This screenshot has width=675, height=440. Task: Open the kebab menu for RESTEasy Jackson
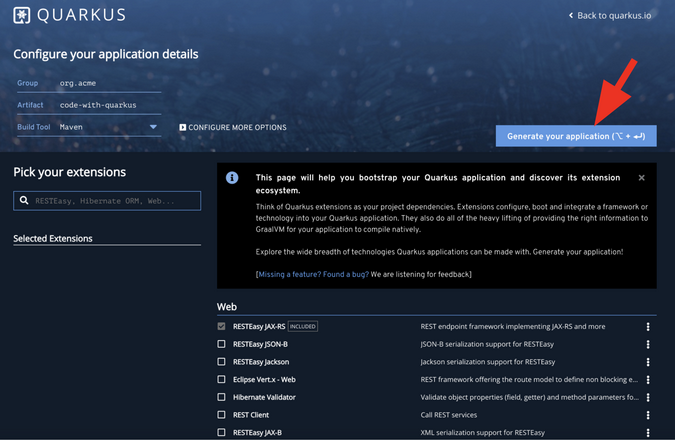click(648, 362)
